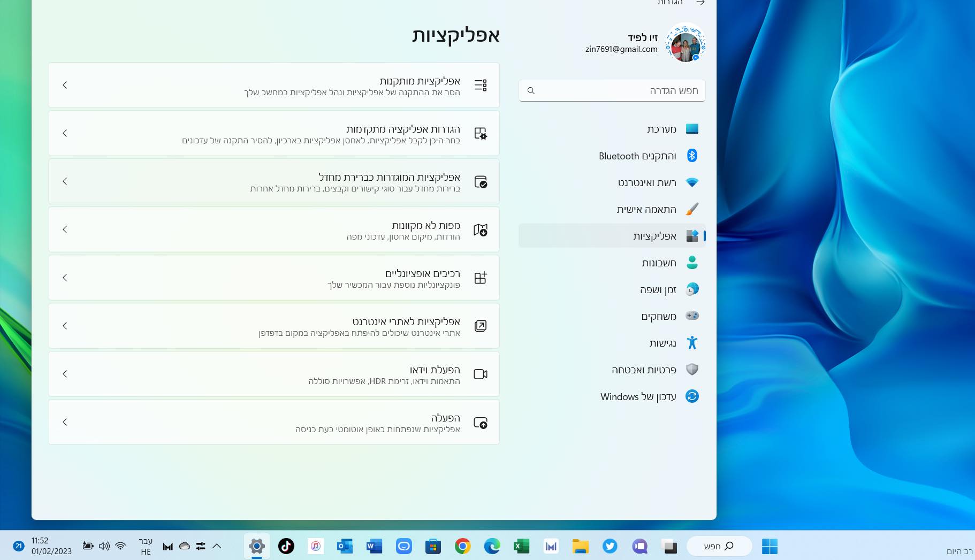This screenshot has height=560, width=975.
Task: Click the video playback camera icon
Action: tap(480, 374)
